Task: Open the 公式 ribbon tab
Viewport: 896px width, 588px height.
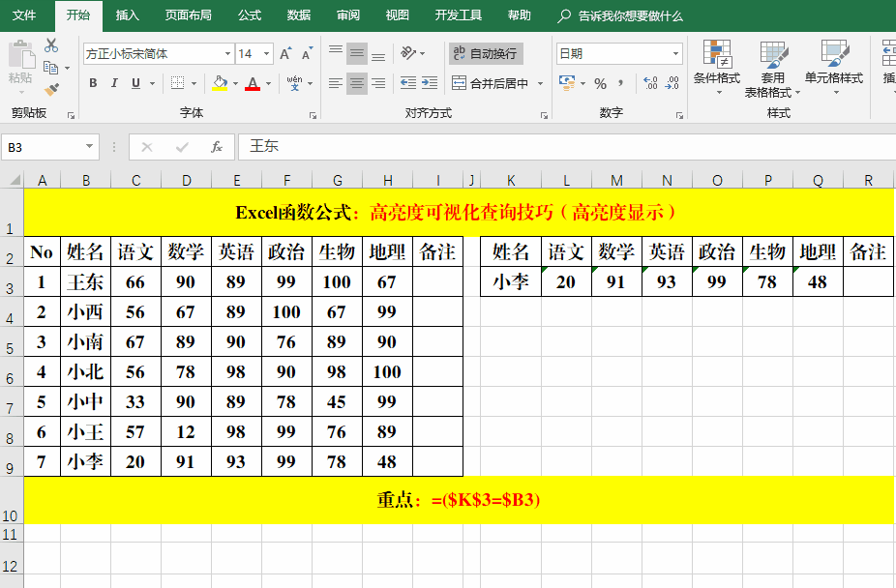Action: [250, 15]
